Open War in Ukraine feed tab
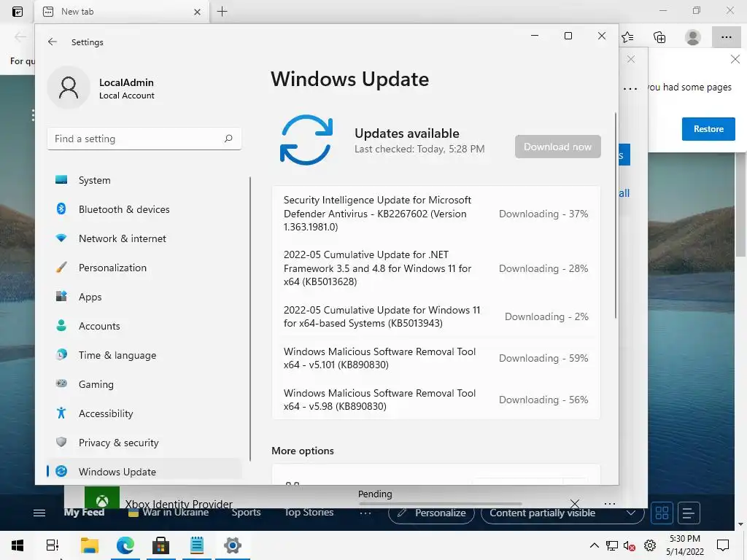This screenshot has height=560, width=747. coord(169,513)
